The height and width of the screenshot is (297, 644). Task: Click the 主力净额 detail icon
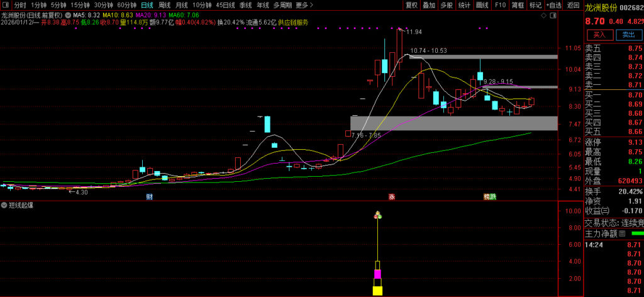622,233
